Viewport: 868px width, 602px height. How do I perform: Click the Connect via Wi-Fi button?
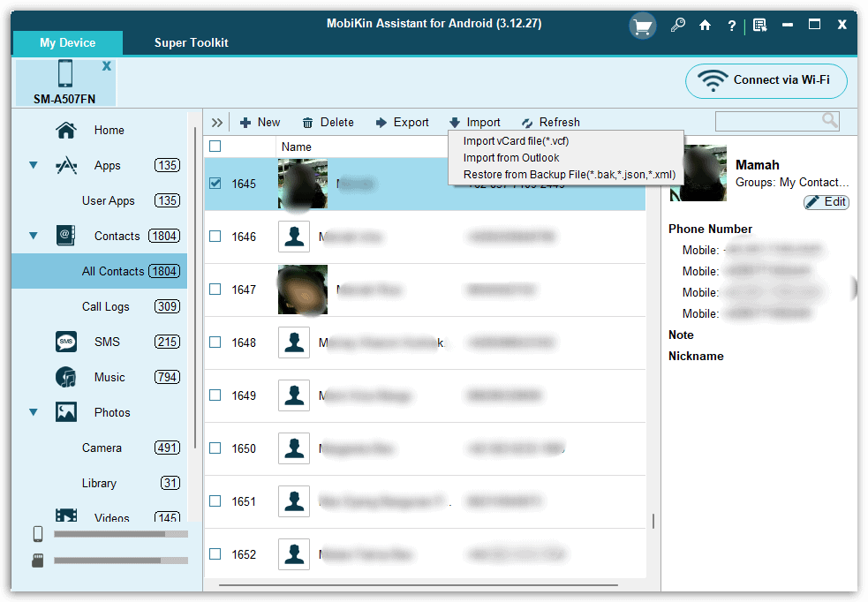(766, 81)
